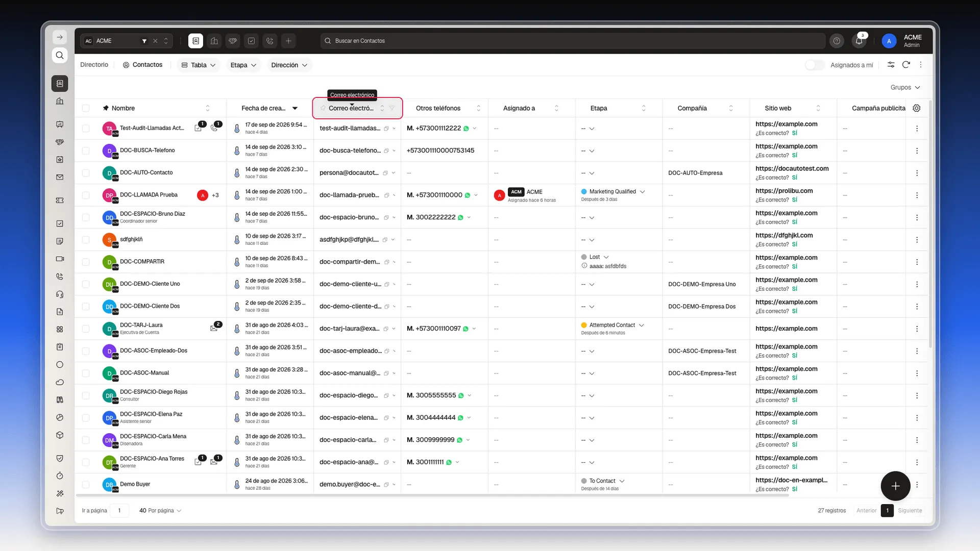Go to Directorio breadcrumb
Screen dimensions: 980x551
pos(94,65)
